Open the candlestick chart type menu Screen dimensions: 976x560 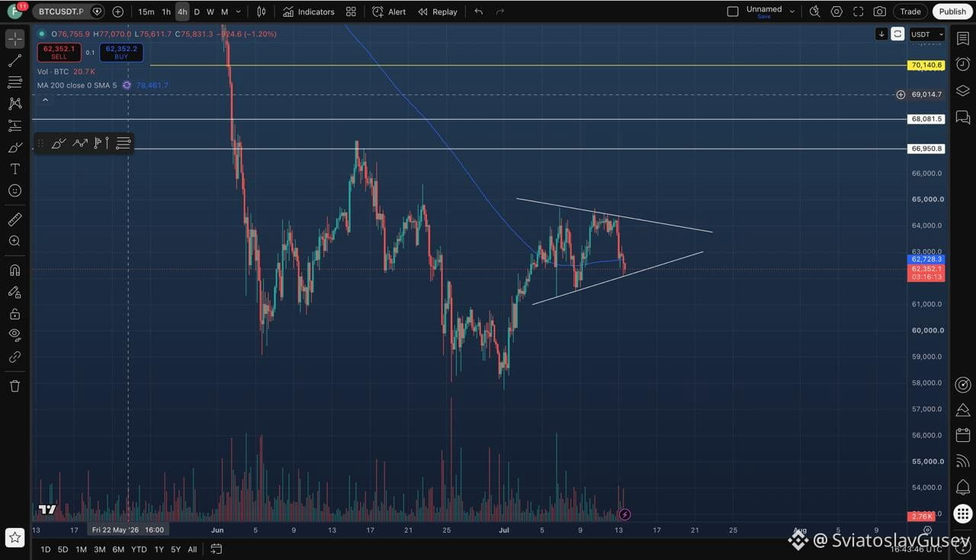262,11
